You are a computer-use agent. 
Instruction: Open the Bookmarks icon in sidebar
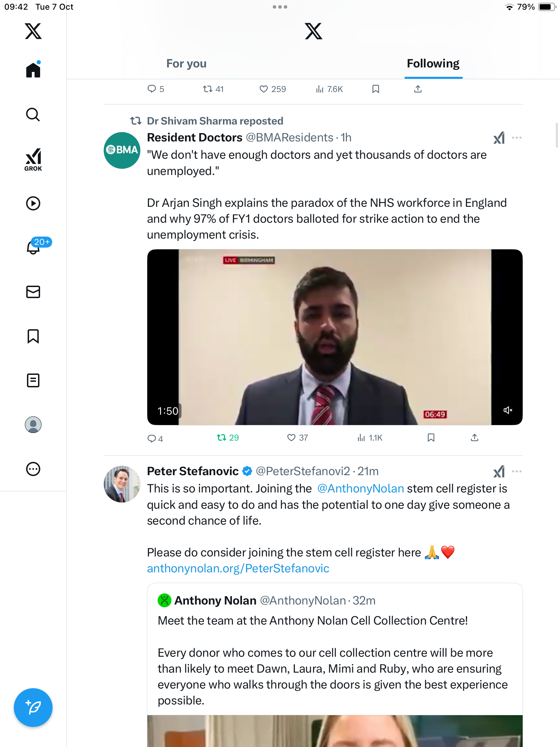[x=33, y=336]
